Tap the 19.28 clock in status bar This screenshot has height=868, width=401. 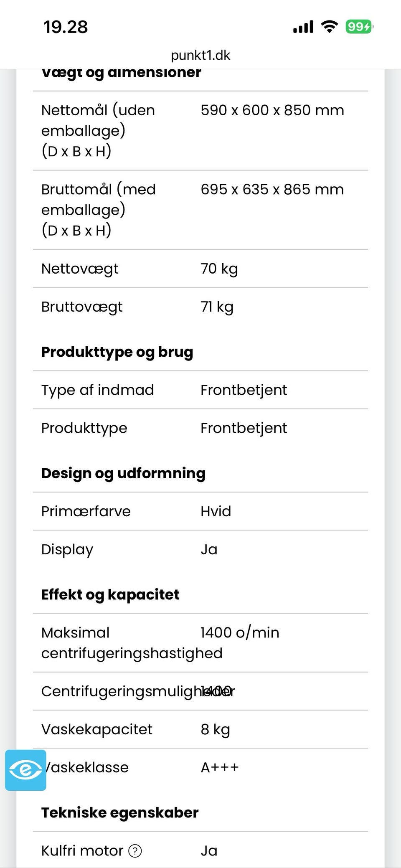pos(66,27)
